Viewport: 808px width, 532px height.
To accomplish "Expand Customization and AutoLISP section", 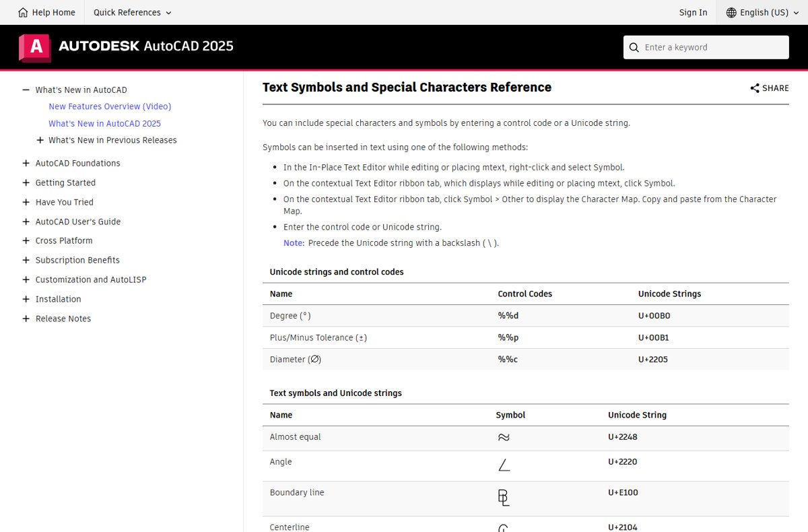I will tap(26, 279).
